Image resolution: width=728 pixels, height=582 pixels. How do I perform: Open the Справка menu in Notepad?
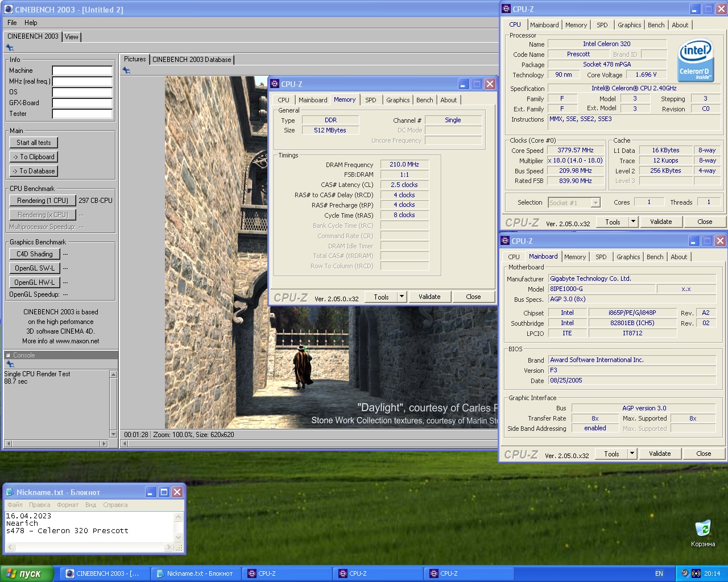(x=115, y=505)
